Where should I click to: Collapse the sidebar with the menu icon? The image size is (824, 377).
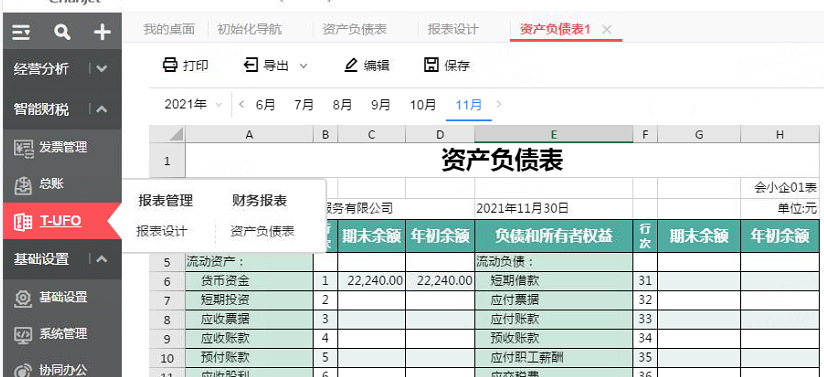click(x=21, y=32)
